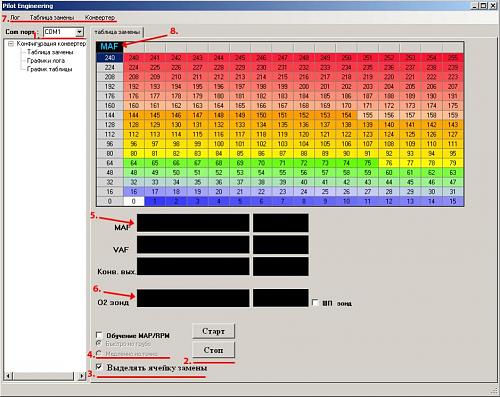This screenshot has width=500, height=397.
Task: Select the Медленно но точно radio option
Action: tap(99, 353)
